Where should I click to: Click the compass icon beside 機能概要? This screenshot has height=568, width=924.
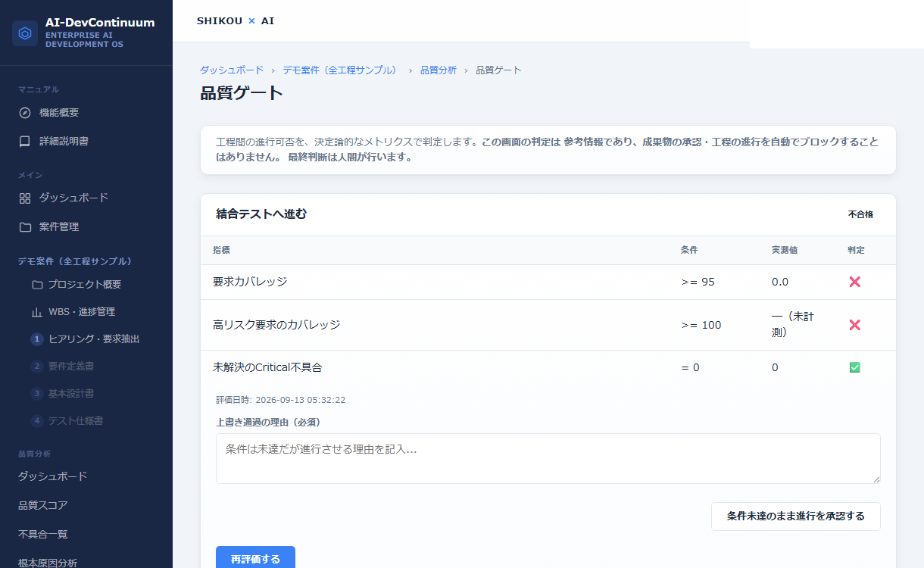(x=25, y=113)
